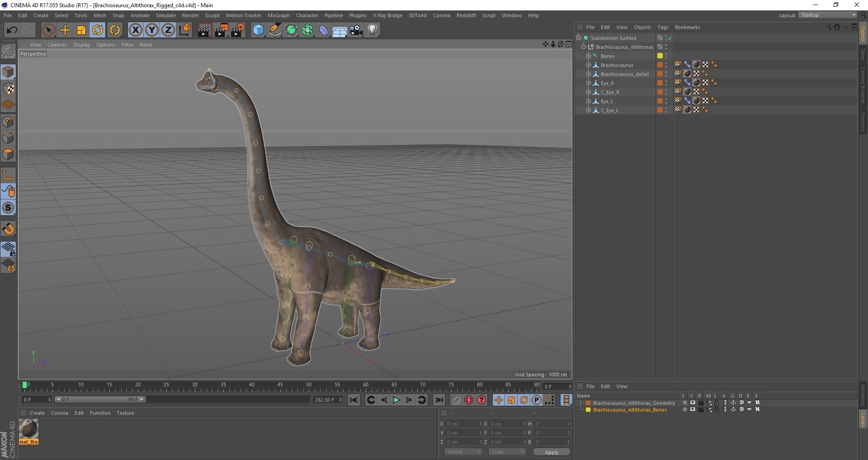Toggle Z axis lock
The image size is (868, 460).
click(x=168, y=30)
